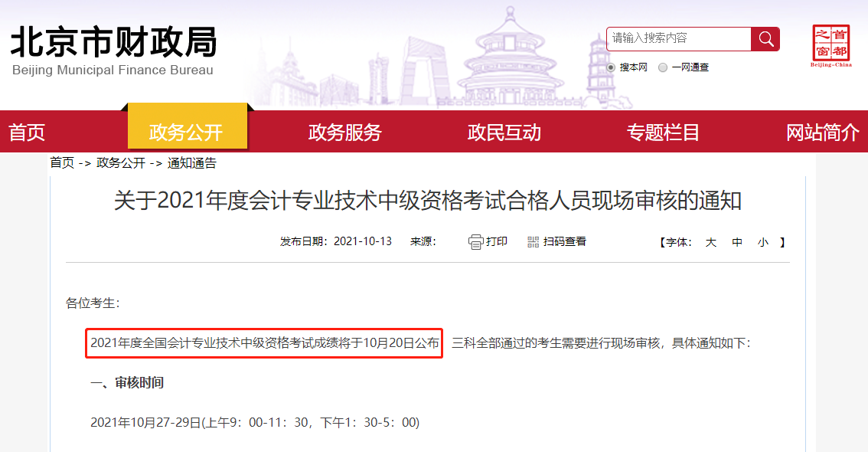
Task: Select the 搜本网 radio button
Action: (611, 67)
